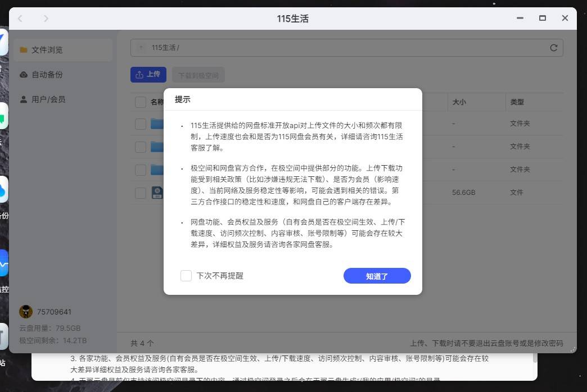This screenshot has width=587, height=392.
Task: Click the 自动备份 cloud icon
Action: click(24, 75)
